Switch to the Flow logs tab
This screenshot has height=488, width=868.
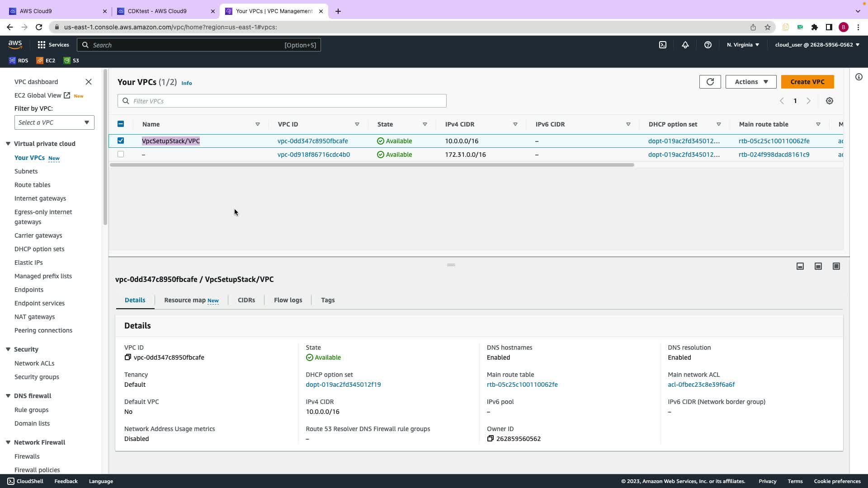288,300
